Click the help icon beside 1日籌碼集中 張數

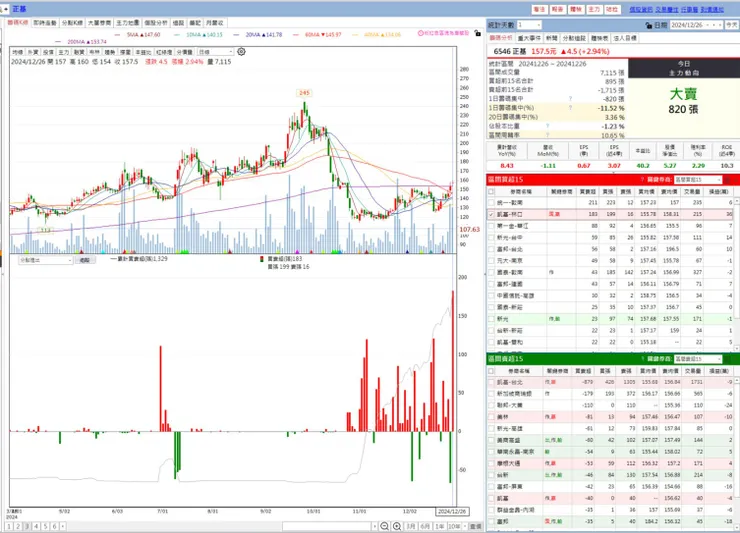(x=570, y=99)
